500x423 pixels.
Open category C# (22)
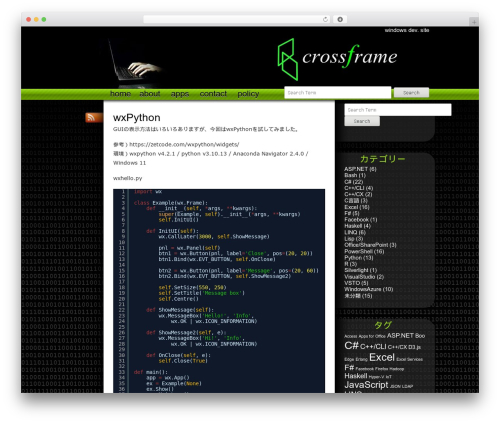354,182
